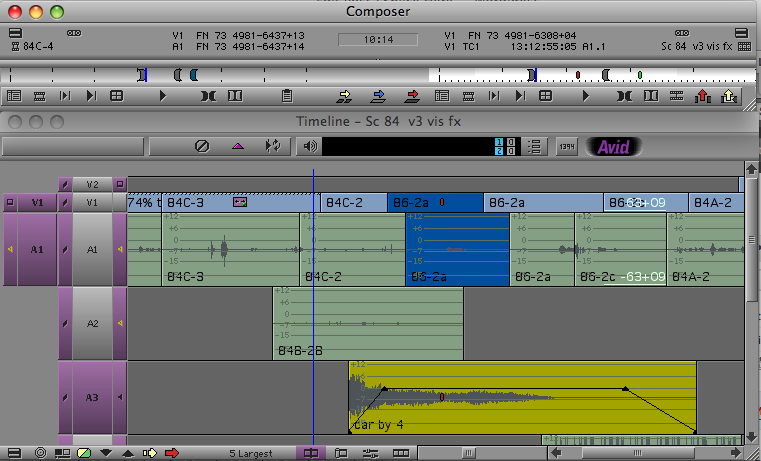The height and width of the screenshot is (461, 761).
Task: Click the 5 Largest view button
Action: pyautogui.click(x=249, y=453)
